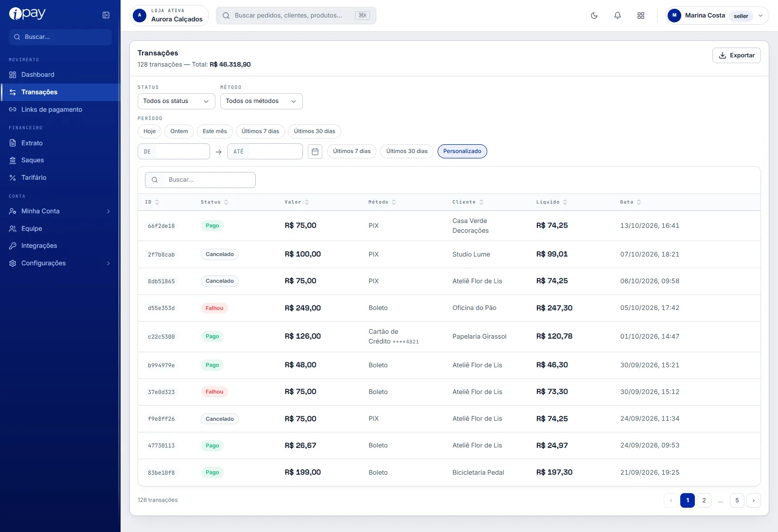The image size is (778, 532).
Task: Click the Aurora Calçados store avatar
Action: 140,16
